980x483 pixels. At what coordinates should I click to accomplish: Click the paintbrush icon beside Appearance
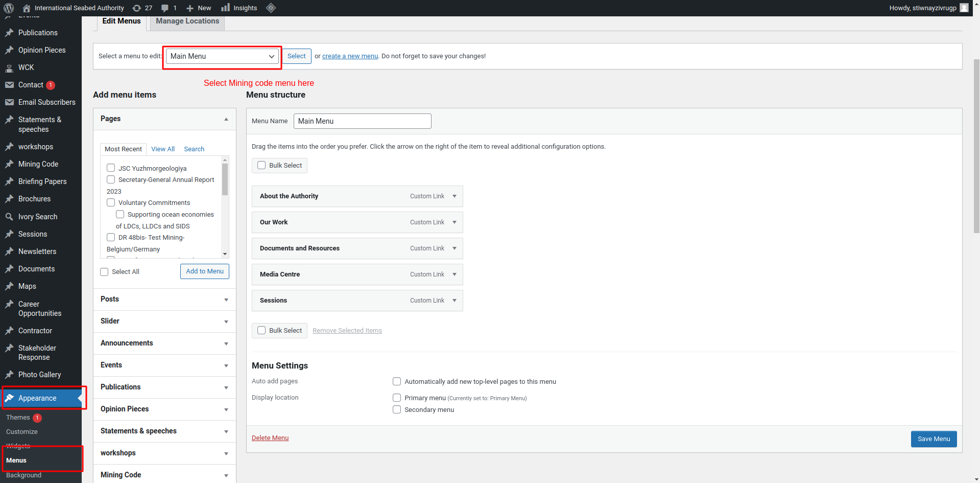[9, 398]
